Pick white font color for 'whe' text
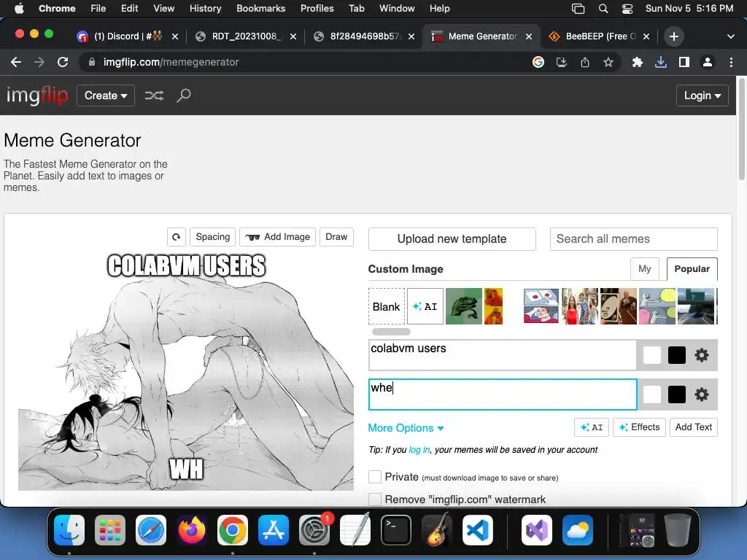Viewport: 747px width, 560px height. coord(651,394)
